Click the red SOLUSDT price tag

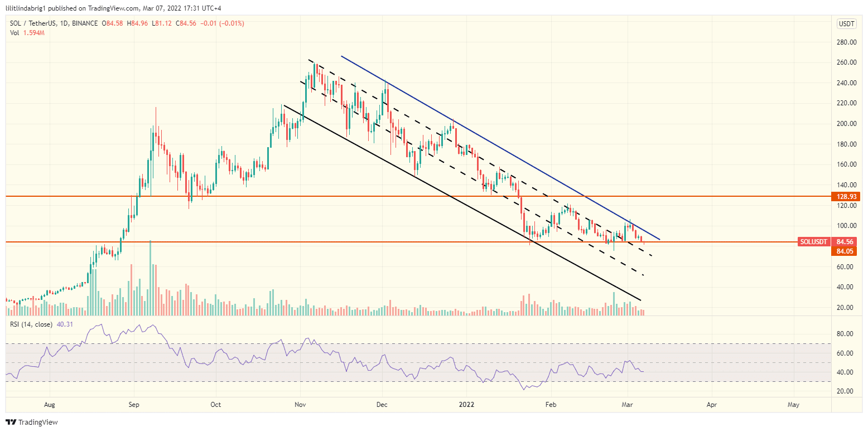[x=814, y=242]
